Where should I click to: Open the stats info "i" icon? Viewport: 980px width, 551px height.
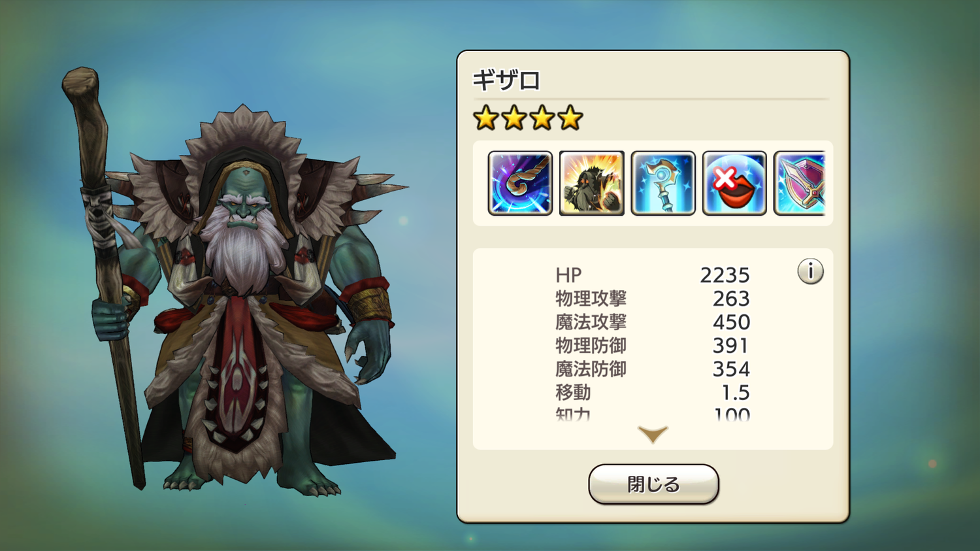click(x=810, y=271)
